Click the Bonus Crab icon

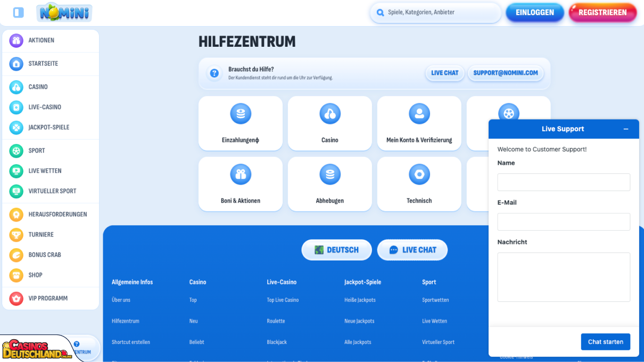pos(16,255)
